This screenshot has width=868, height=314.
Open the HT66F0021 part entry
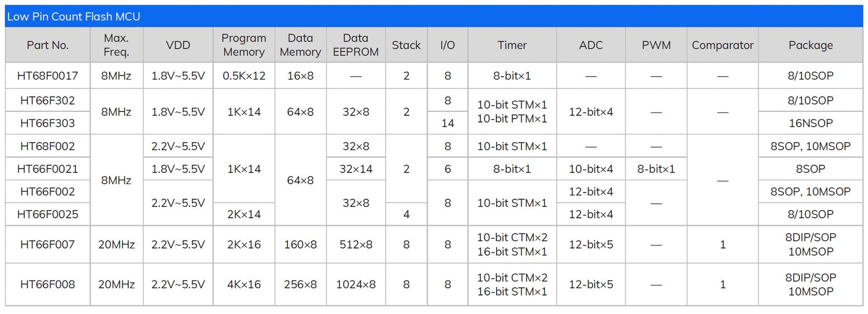pyautogui.click(x=48, y=169)
